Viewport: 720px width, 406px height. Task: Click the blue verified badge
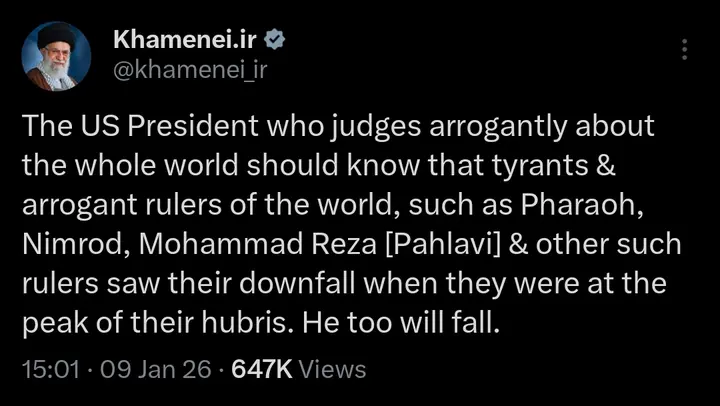click(274, 40)
